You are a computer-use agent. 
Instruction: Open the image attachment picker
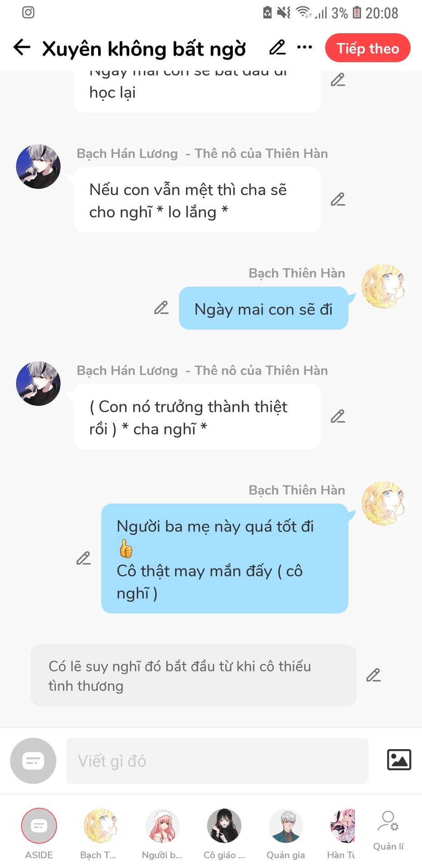click(x=399, y=759)
